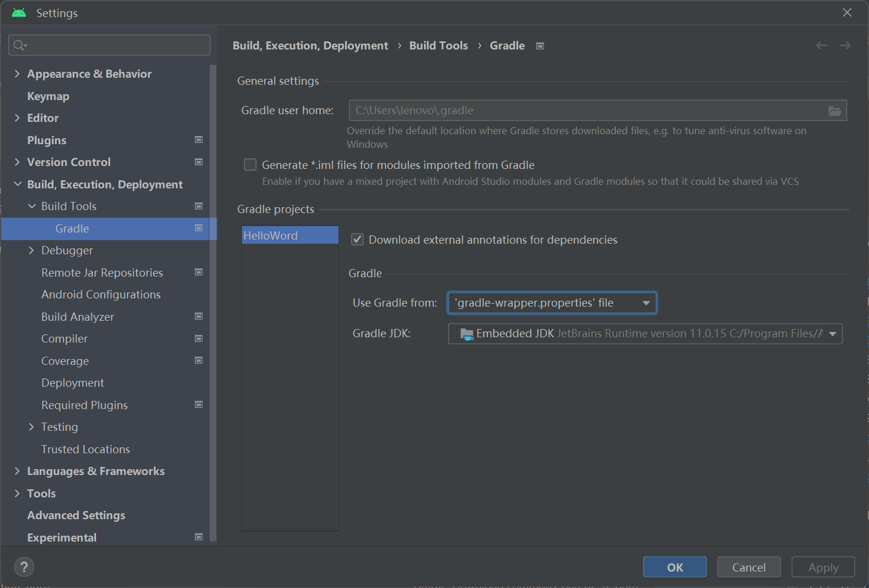Click the Embedded JDK folder icon in Gradle JDK
The image size is (869, 588).
click(x=466, y=334)
